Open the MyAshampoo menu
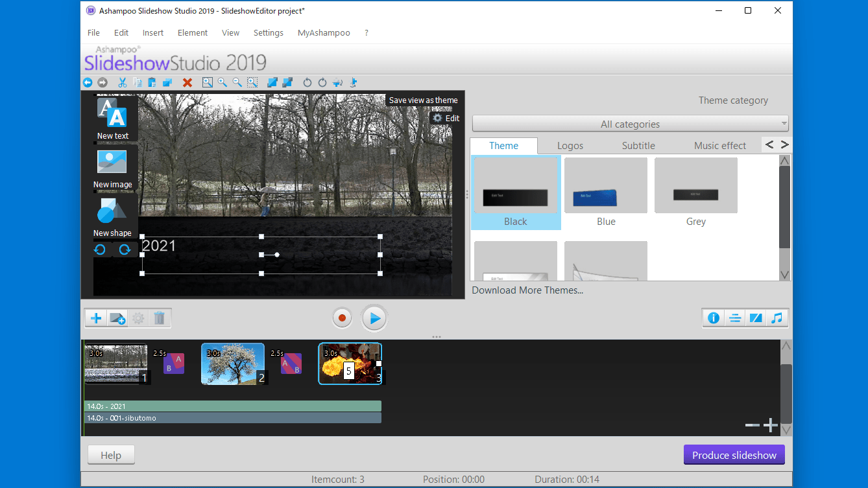Screen dimensions: 868x488 pyautogui.click(x=324, y=32)
